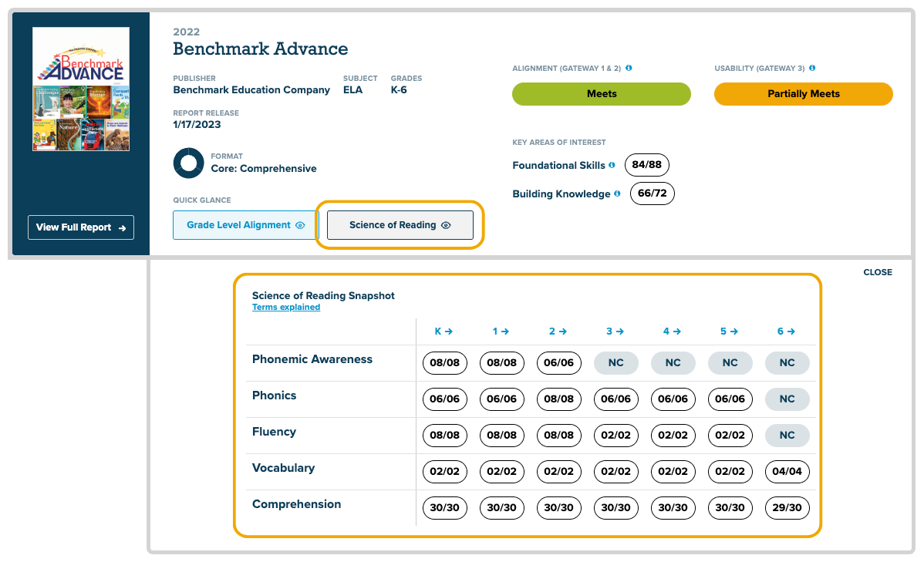Close the Science of Reading snapshot panel
The image size is (924, 562).
tap(878, 272)
